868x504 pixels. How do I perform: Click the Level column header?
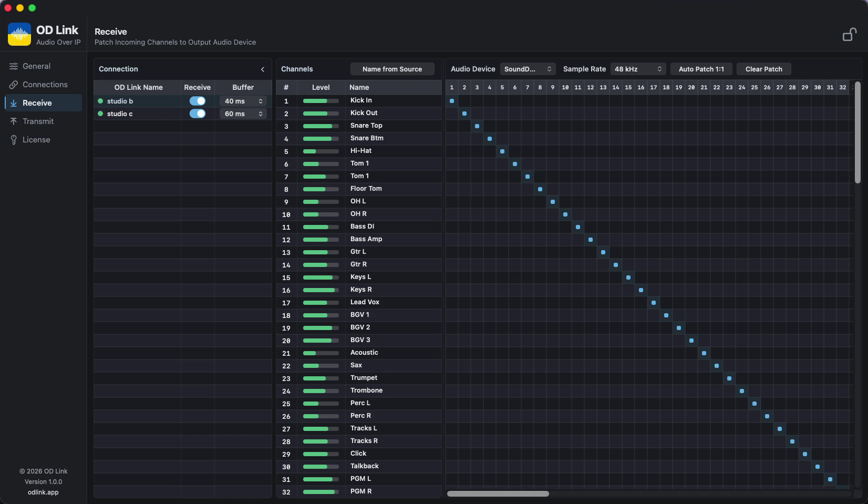(321, 87)
